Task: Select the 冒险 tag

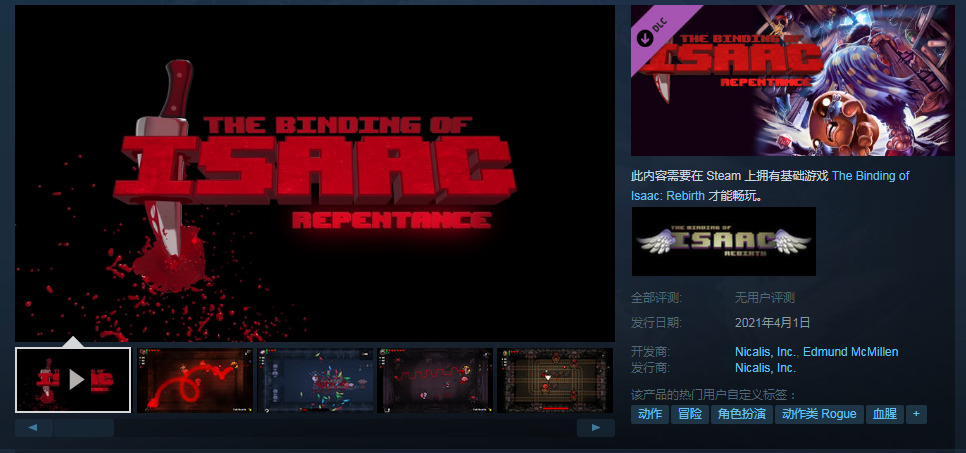Action: pyautogui.click(x=689, y=414)
